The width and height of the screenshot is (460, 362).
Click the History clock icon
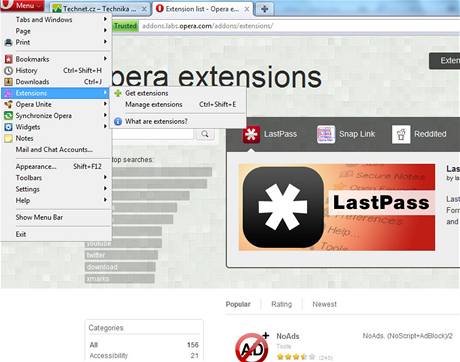[x=8, y=71]
